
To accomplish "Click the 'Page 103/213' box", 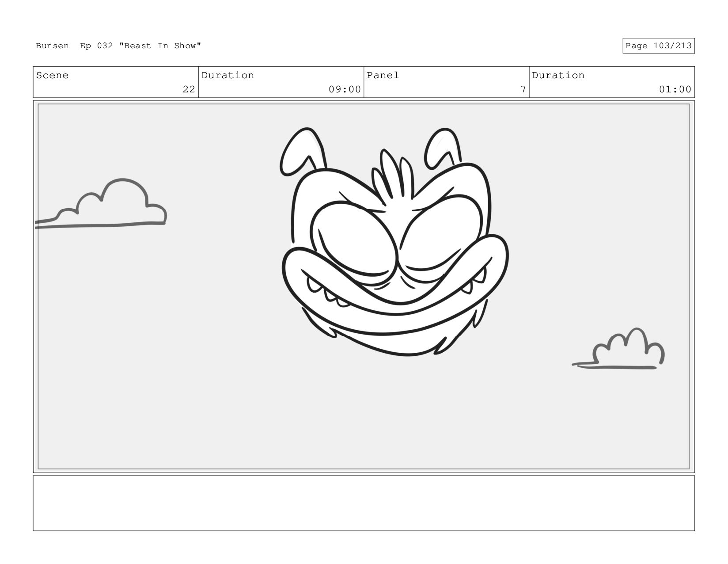I will 658,46.
